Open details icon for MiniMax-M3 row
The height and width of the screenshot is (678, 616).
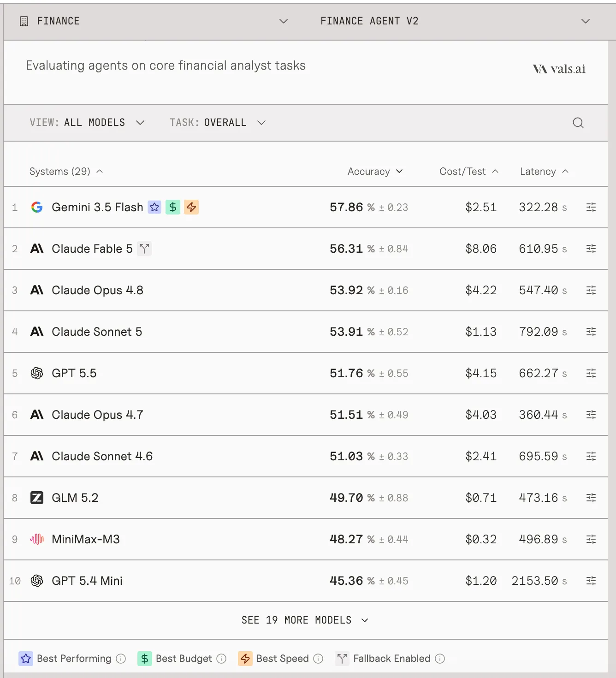591,539
